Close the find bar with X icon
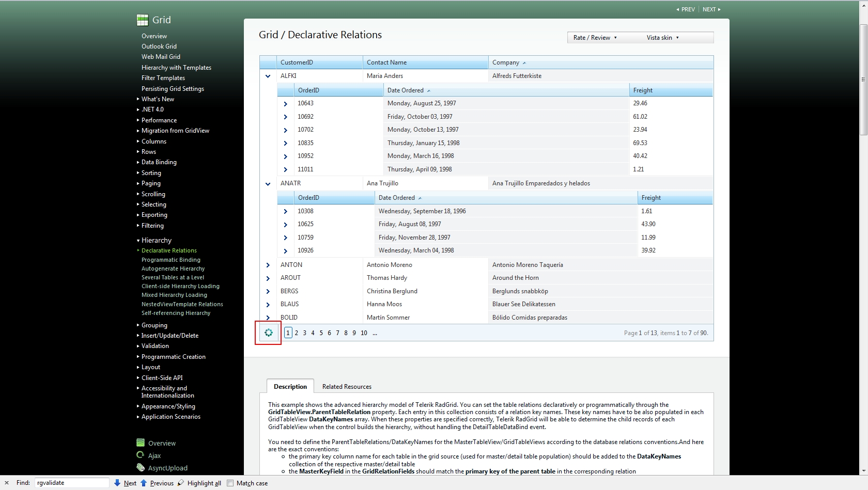Image resolution: width=868 pixels, height=490 pixels. pos(7,483)
